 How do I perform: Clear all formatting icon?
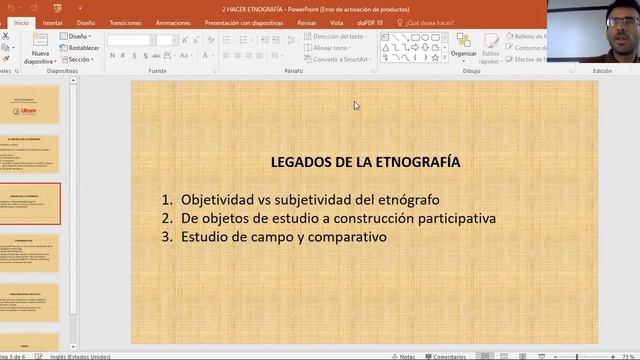click(x=211, y=40)
